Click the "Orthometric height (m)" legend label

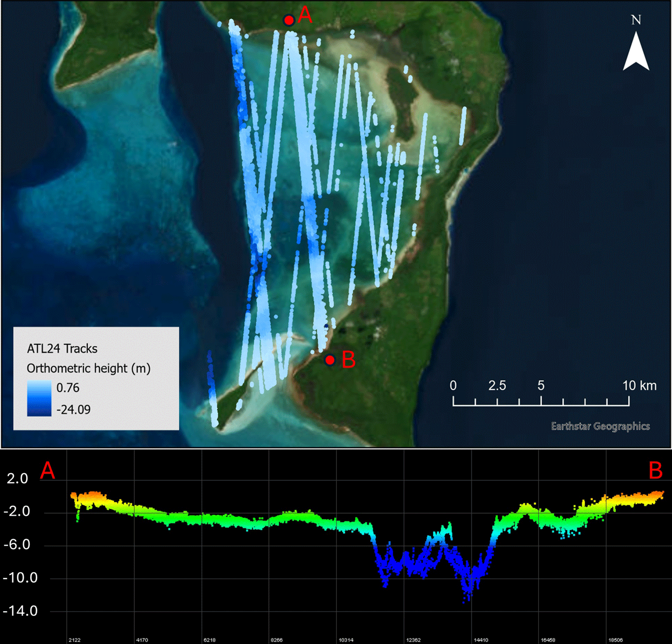click(x=89, y=368)
